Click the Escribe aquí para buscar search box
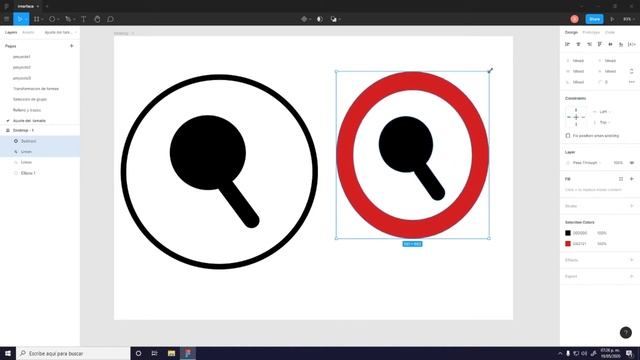 pos(73,353)
